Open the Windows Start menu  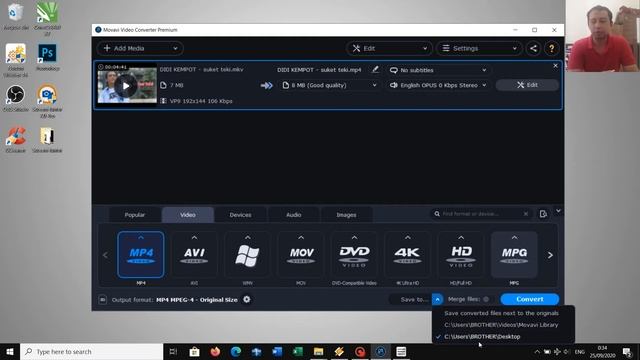click(10, 351)
